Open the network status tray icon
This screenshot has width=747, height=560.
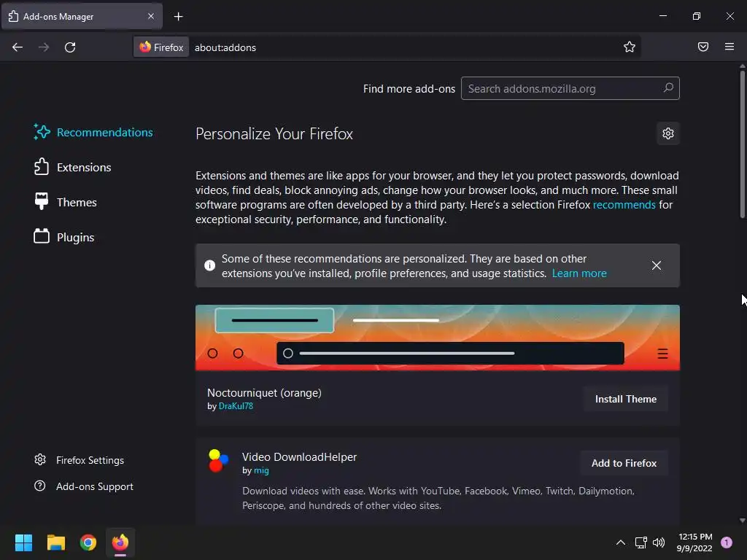click(x=640, y=542)
